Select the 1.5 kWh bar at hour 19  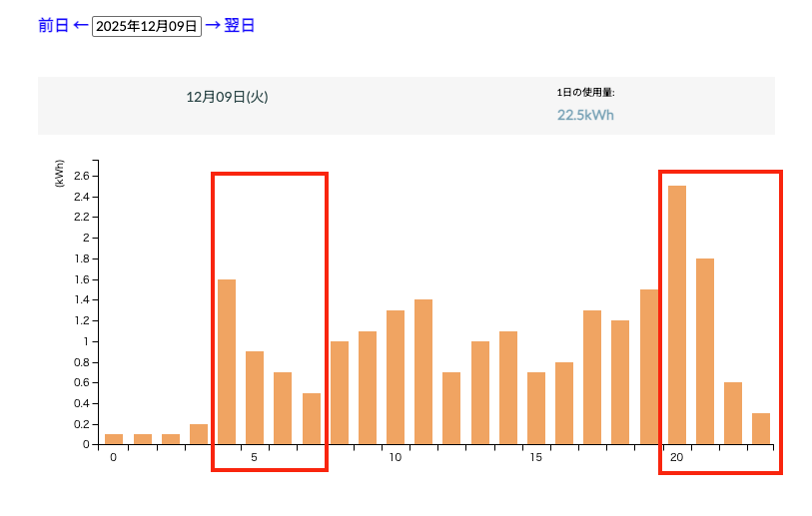(649, 366)
